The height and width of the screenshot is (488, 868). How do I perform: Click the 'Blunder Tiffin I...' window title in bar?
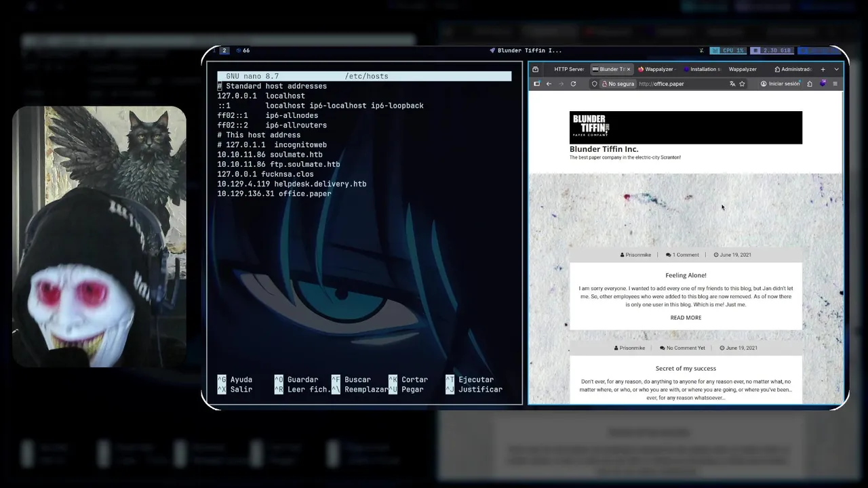(x=526, y=50)
